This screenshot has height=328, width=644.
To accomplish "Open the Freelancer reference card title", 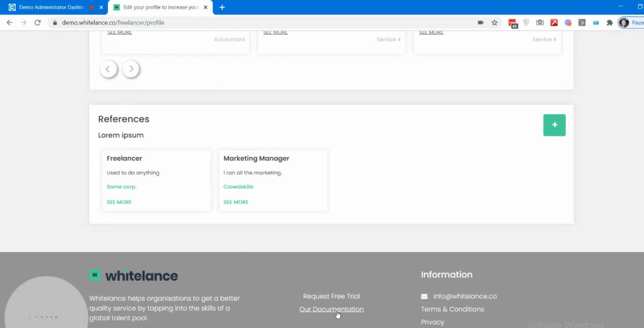I will coord(124,158).
